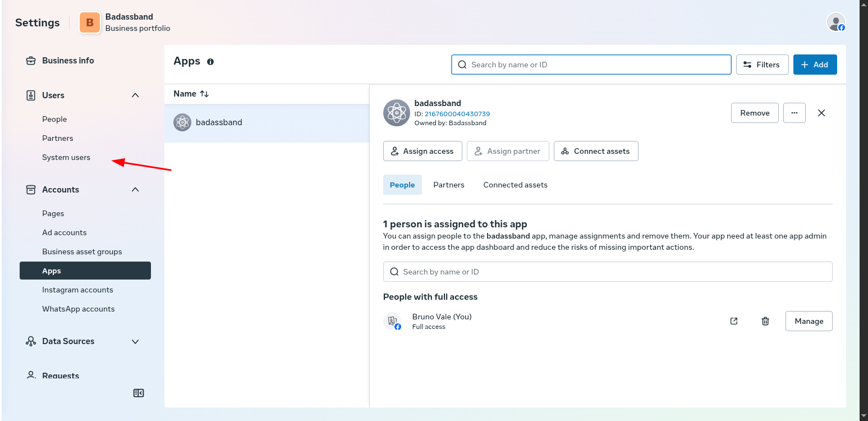Collapse the Users section
Viewport: 868px width, 421px height.
pos(135,95)
